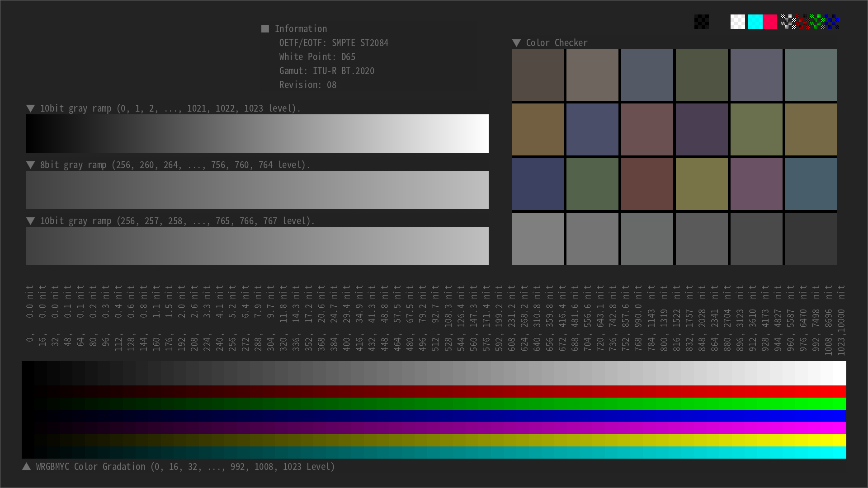Click the yellow gradation strip in the WRGBMYC bars

434,440
